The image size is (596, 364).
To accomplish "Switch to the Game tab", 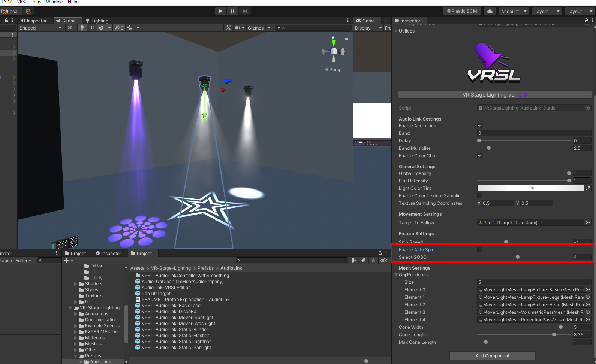I will click(x=365, y=21).
